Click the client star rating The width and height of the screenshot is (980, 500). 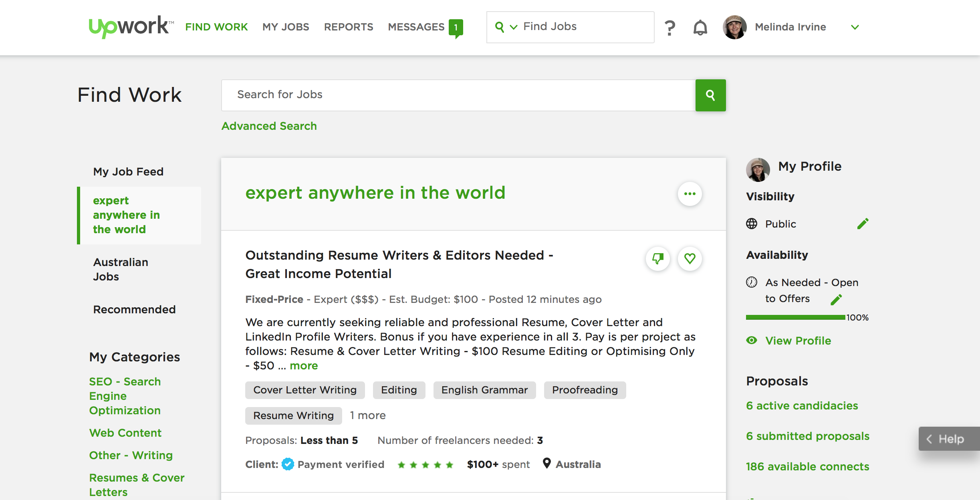(x=425, y=465)
